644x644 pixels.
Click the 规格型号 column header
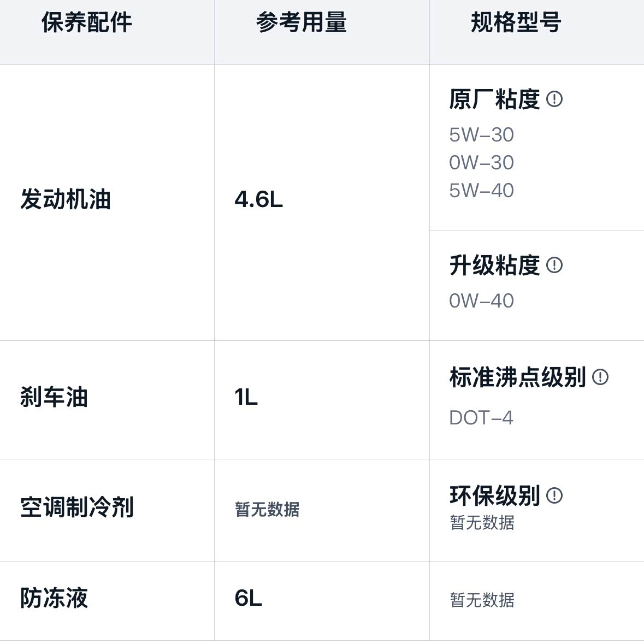[516, 23]
